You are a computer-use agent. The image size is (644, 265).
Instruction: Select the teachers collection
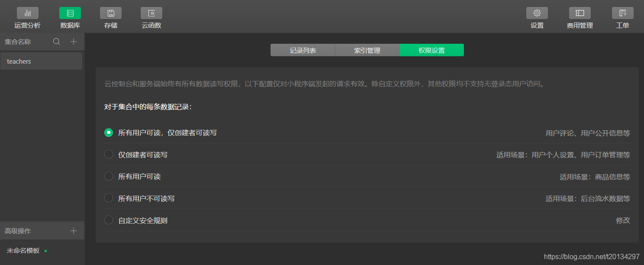coord(19,61)
